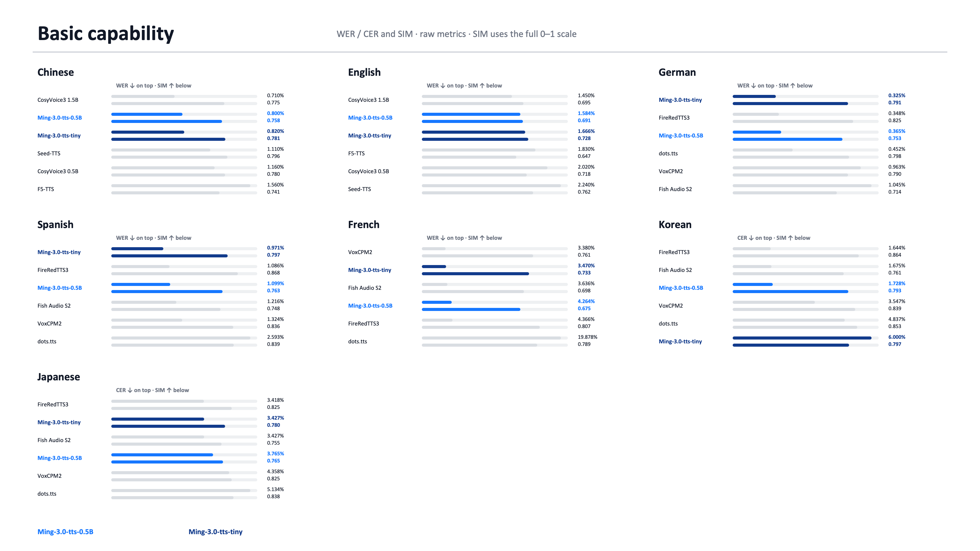
Task: Select the Japanese section title
Action: [59, 377]
